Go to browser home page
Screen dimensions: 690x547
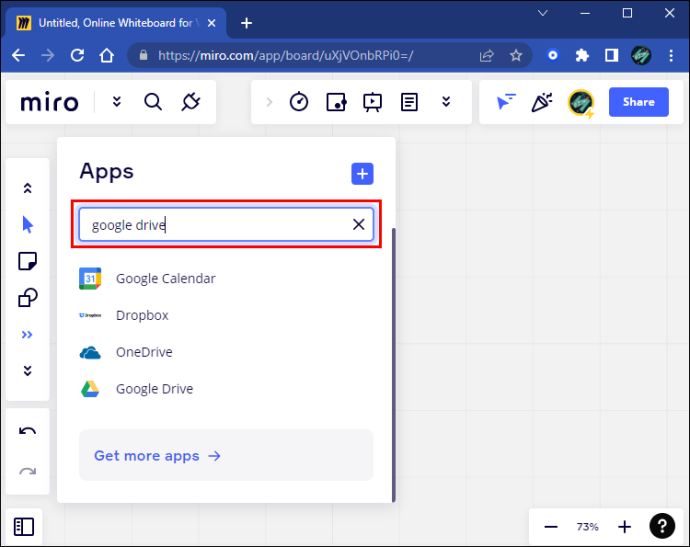pos(106,55)
